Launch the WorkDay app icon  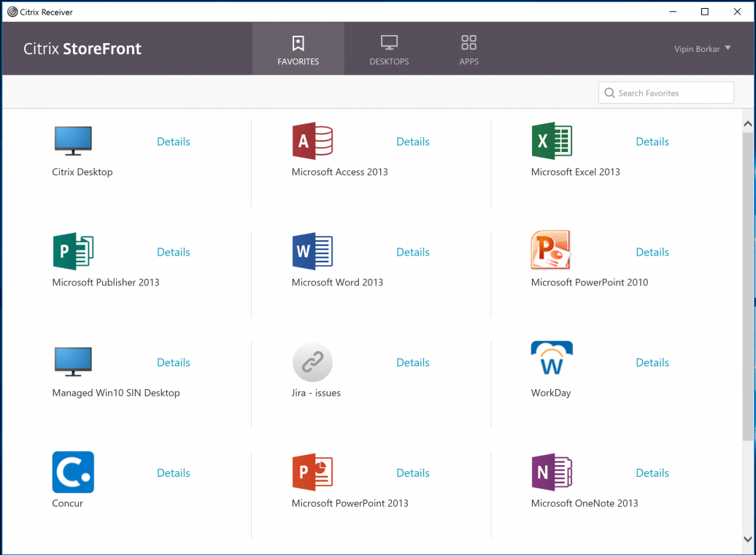point(552,361)
